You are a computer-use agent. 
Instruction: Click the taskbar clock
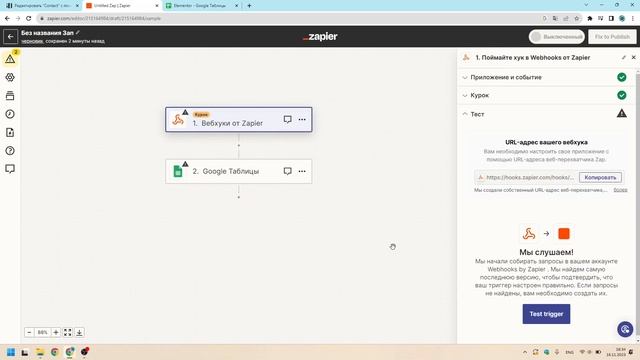616,352
